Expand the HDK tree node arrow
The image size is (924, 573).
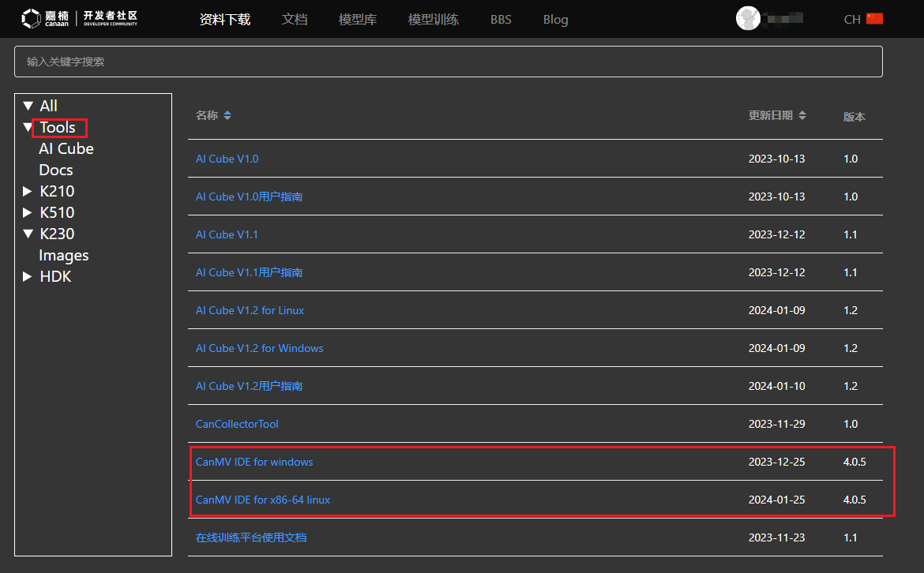coord(27,276)
